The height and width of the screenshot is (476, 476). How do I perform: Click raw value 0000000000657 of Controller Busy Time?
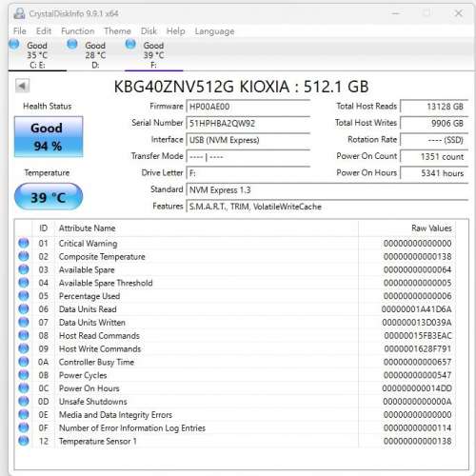[418, 362]
